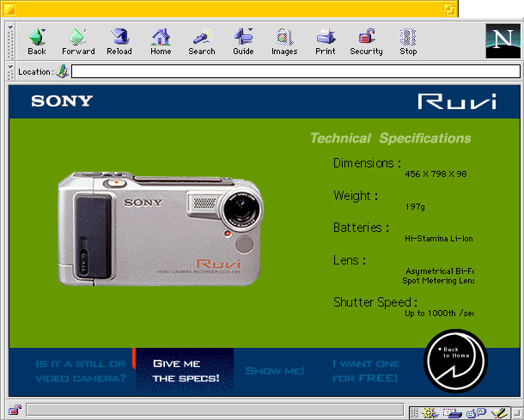The height and width of the screenshot is (420, 524).
Task: Click the SONY logo in the header
Action: [62, 100]
